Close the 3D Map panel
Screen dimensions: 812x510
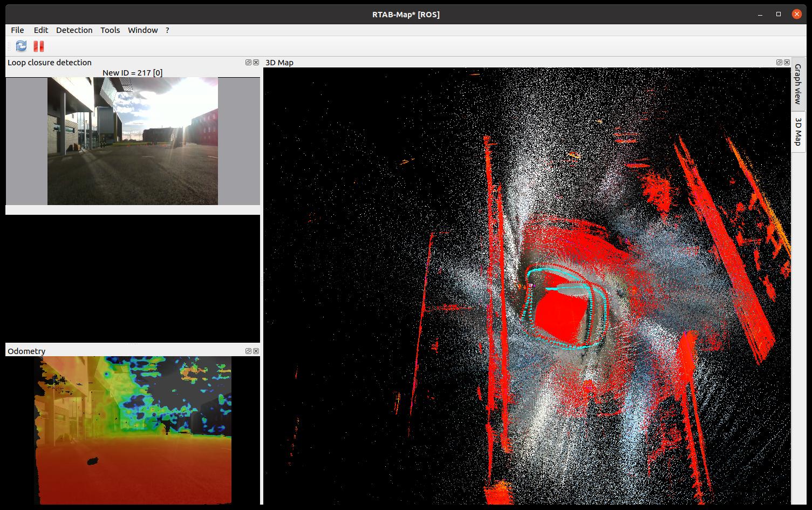click(x=787, y=63)
